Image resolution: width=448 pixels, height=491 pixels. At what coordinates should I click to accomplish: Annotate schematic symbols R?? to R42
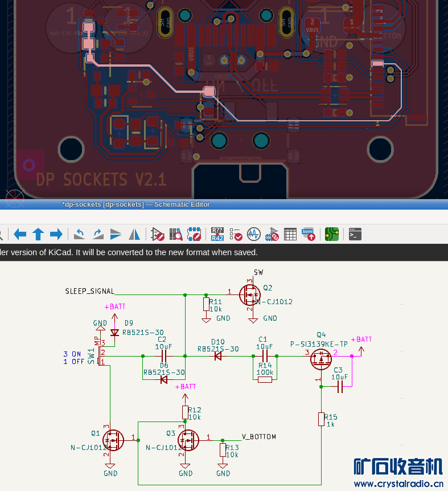click(217, 234)
